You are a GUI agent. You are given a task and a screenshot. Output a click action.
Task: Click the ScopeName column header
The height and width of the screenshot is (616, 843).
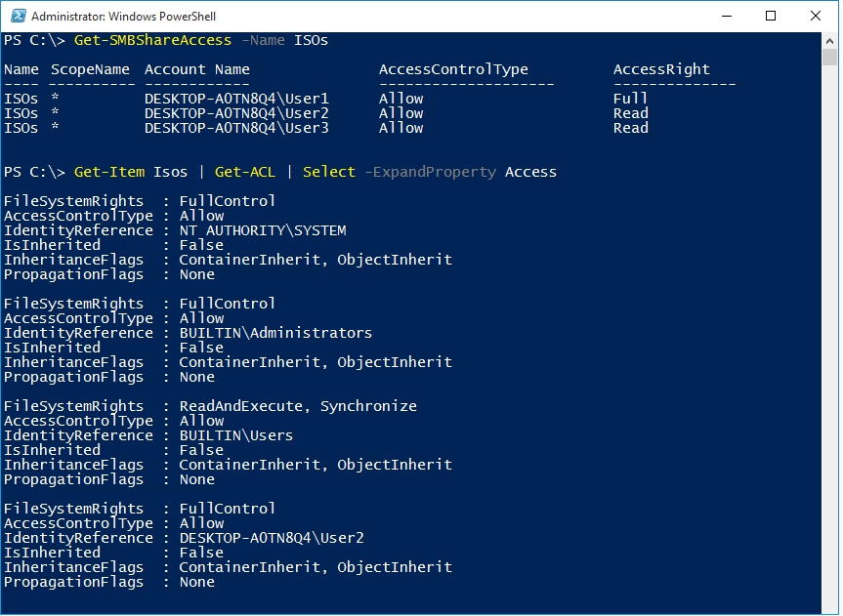point(90,69)
